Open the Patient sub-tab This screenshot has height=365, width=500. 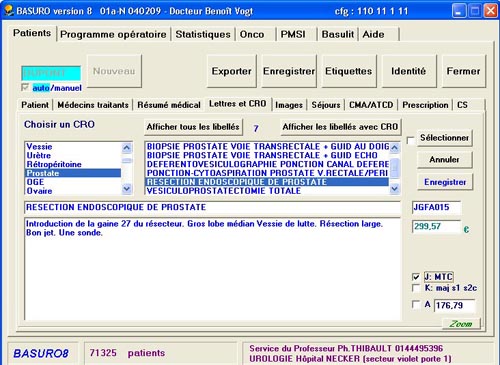tap(35, 105)
